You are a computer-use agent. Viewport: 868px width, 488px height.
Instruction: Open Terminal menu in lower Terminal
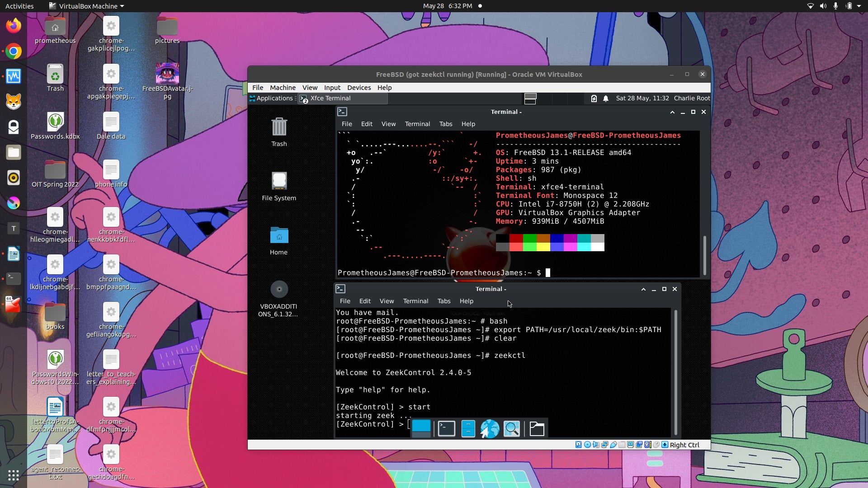point(415,301)
